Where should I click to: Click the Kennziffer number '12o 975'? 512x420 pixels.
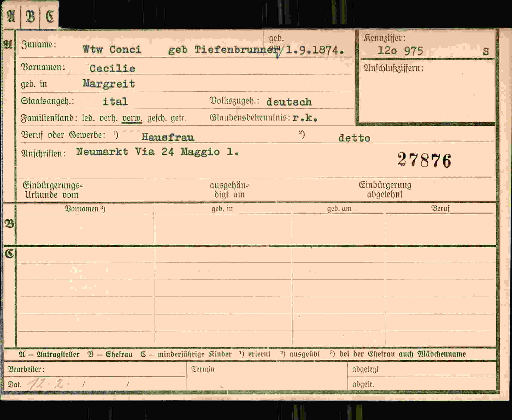[x=400, y=51]
